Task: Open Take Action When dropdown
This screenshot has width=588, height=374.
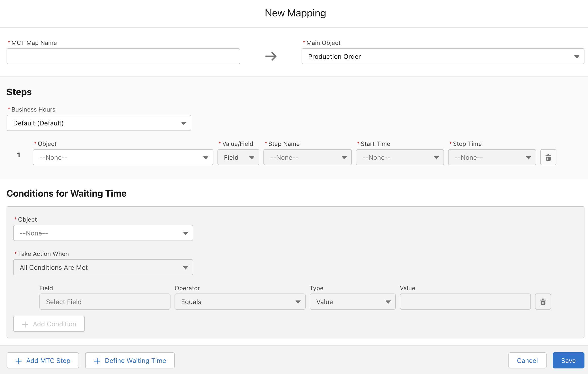Action: [103, 268]
